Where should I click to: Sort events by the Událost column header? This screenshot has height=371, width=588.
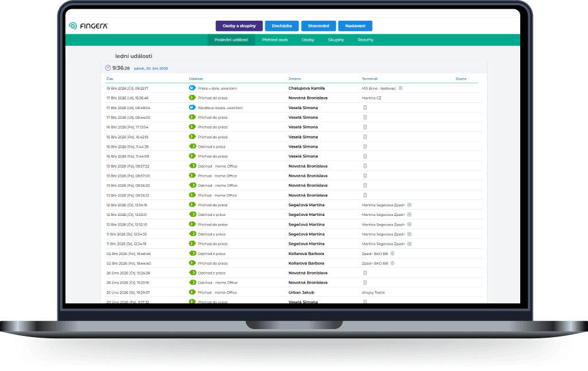(x=196, y=78)
